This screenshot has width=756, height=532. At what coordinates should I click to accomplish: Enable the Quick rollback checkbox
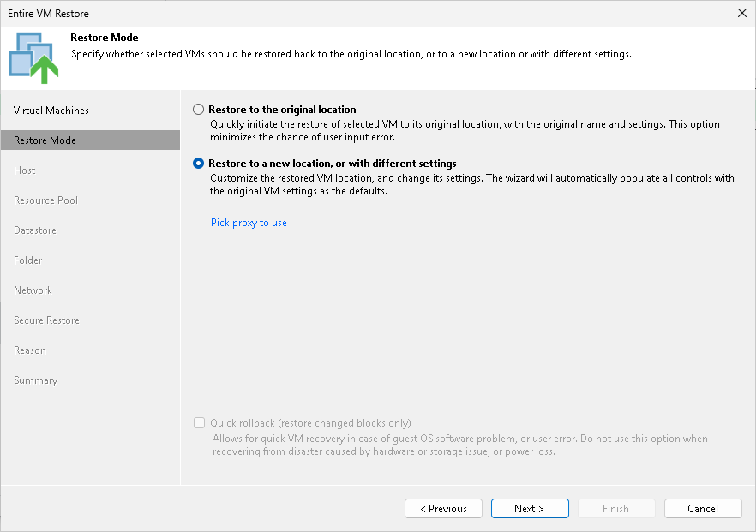coord(199,422)
